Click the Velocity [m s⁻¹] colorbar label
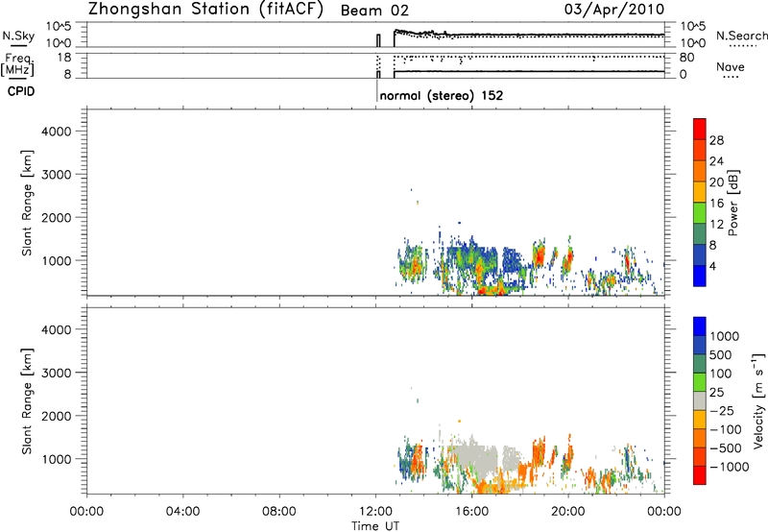 click(758, 400)
